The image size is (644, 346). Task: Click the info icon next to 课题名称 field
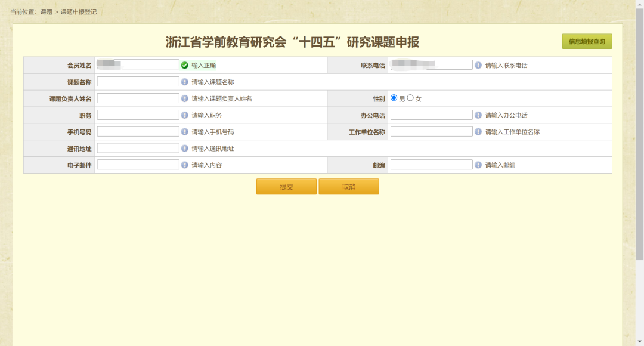pyautogui.click(x=185, y=81)
